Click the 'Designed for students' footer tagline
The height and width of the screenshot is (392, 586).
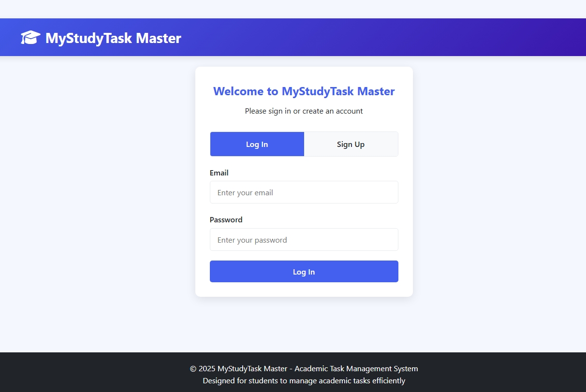tap(304, 380)
